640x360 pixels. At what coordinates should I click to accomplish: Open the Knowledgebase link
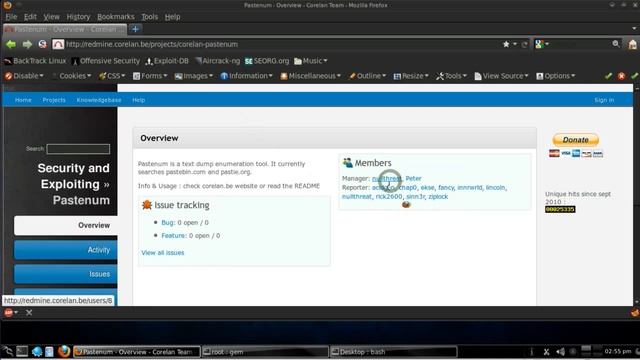99,100
